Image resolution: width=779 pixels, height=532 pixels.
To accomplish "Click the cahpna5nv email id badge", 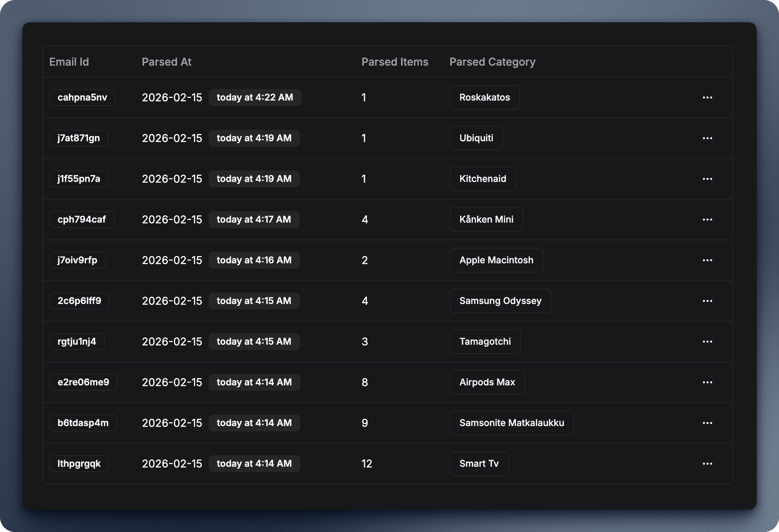I will pos(82,97).
